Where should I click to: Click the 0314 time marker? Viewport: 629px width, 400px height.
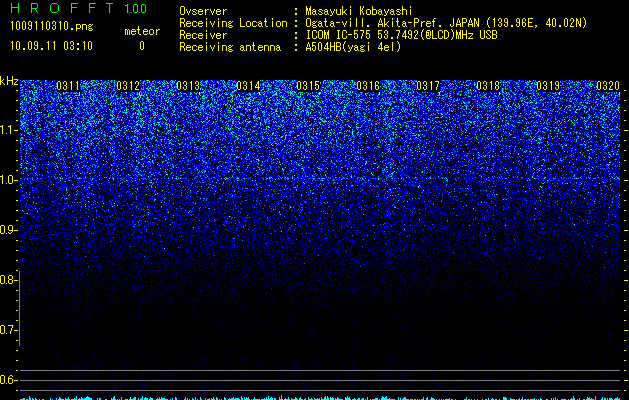click(248, 86)
